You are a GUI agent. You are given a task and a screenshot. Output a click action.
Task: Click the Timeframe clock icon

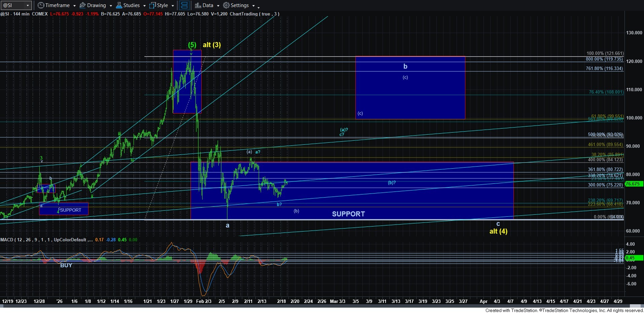point(41,5)
